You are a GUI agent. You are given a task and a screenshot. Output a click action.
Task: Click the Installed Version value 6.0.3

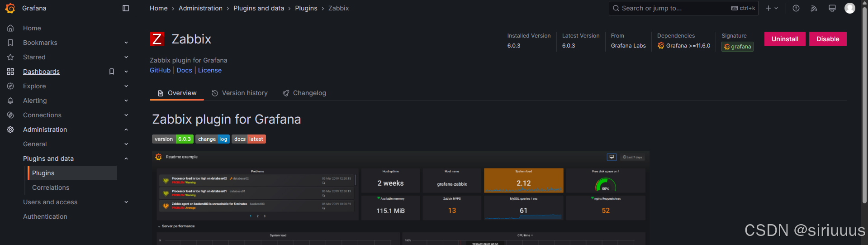click(514, 46)
